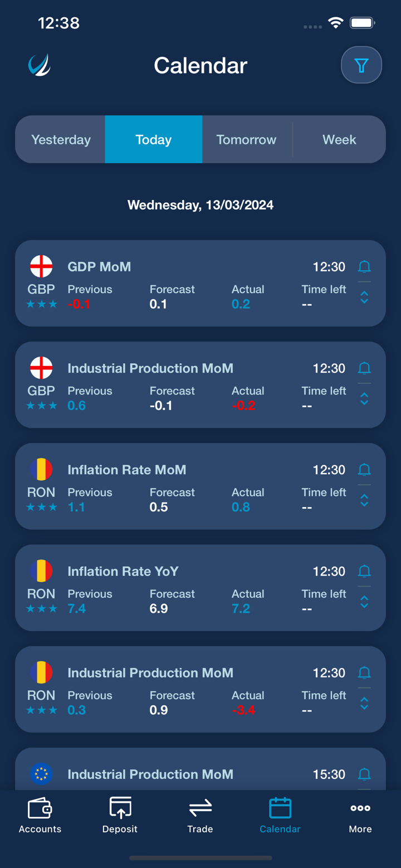This screenshot has height=868, width=401.
Task: Switch to the Tomorrow tab
Action: [246, 140]
